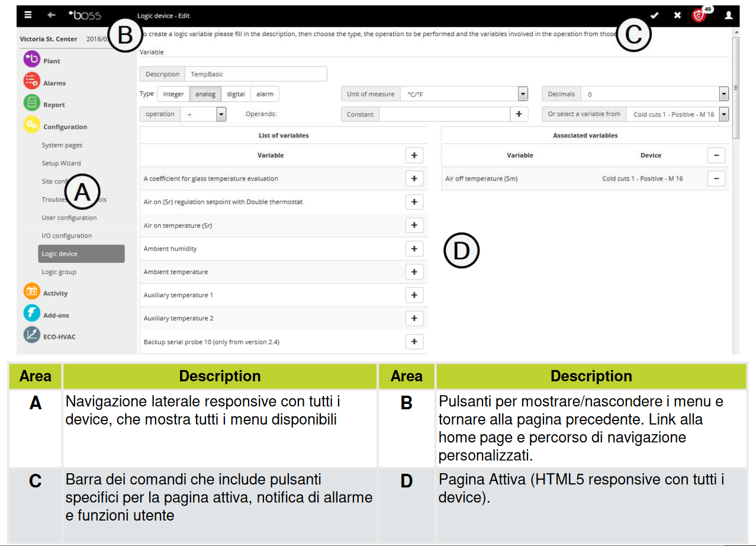
Task: Open the hamburger menu icon
Action: [x=28, y=15]
